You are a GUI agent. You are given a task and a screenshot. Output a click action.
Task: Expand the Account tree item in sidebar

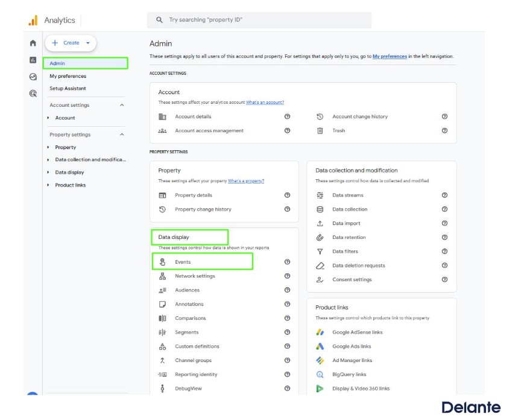coord(48,118)
